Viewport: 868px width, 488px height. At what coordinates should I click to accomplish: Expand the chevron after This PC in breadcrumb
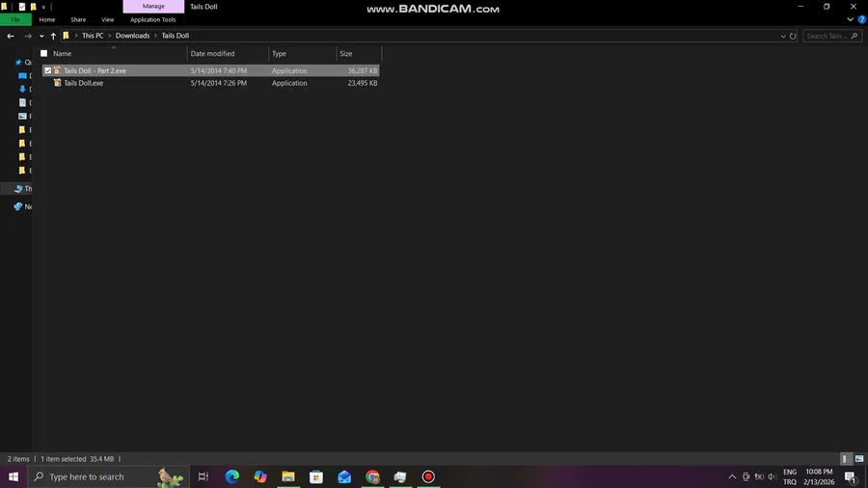tap(110, 36)
